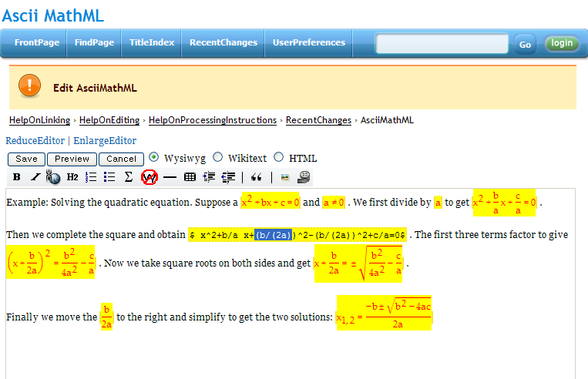The width and height of the screenshot is (588, 379).
Task: Insert a horizontal rule line
Action: tap(170, 177)
